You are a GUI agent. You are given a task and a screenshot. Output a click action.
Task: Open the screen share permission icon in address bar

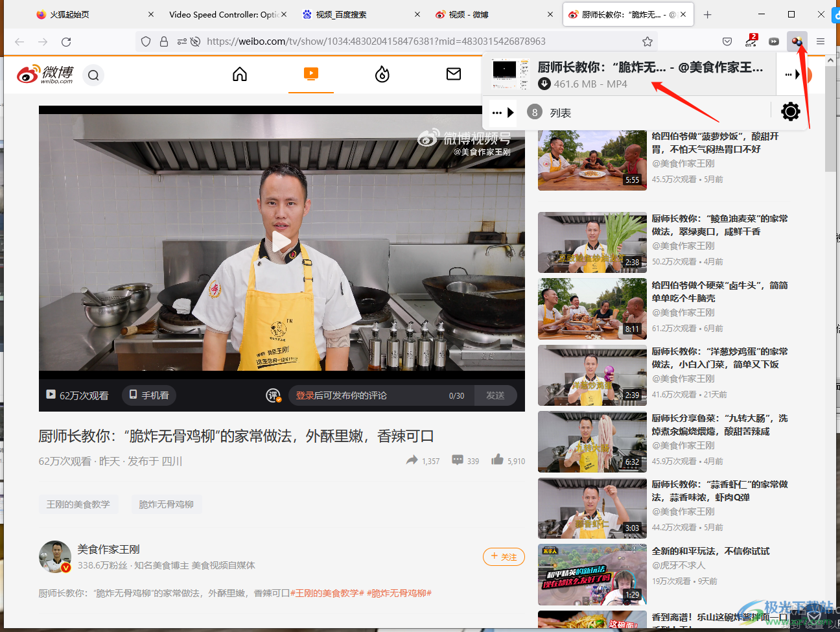tap(182, 41)
